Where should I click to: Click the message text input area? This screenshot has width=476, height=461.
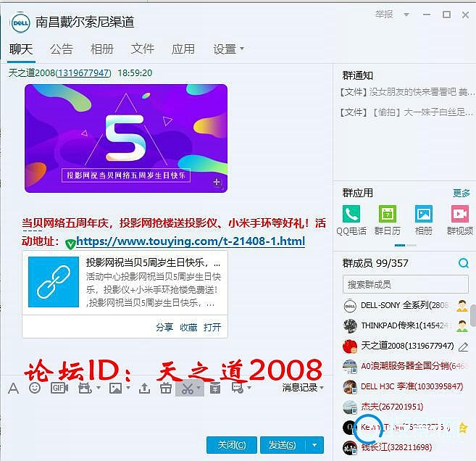pyautogui.click(x=167, y=415)
